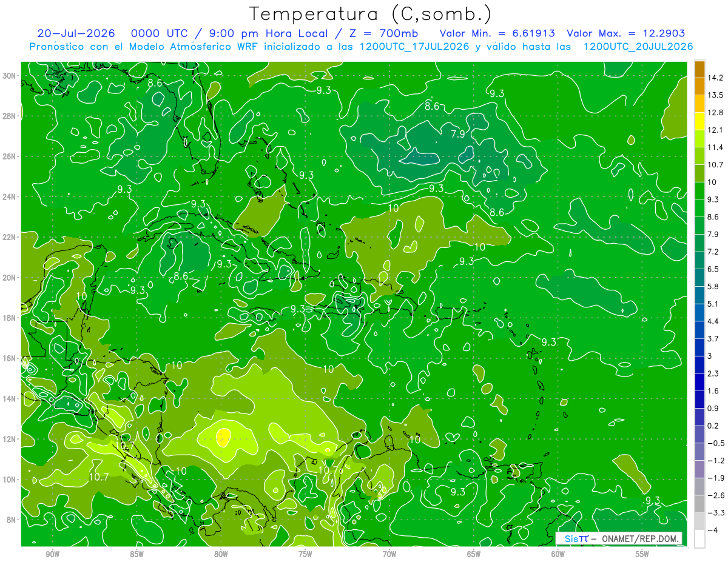The height and width of the screenshot is (562, 728).
Task: Click the '60W' longitude axis label
Action: coord(558,554)
